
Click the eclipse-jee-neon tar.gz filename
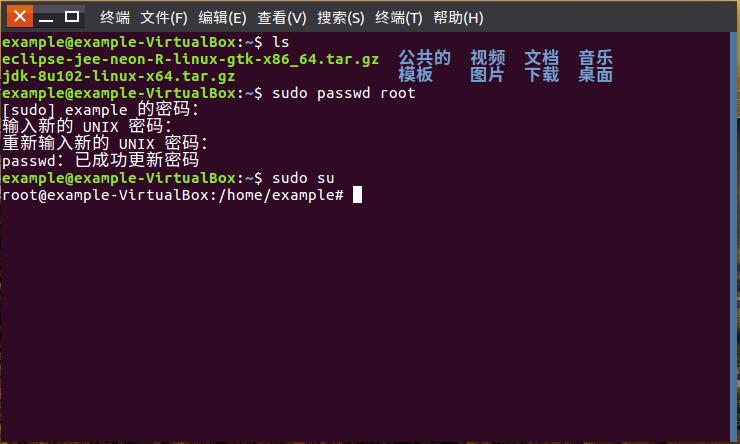[190, 59]
